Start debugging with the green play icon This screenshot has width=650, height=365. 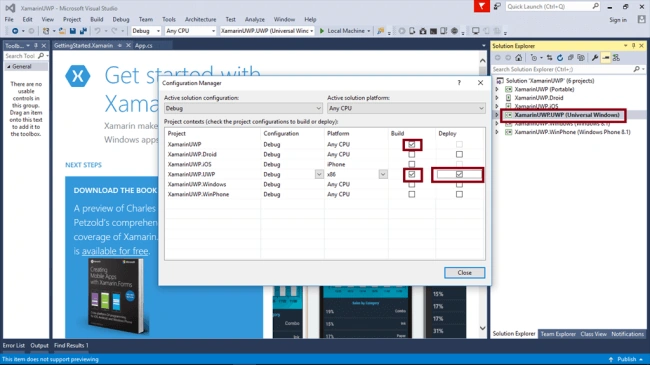322,31
